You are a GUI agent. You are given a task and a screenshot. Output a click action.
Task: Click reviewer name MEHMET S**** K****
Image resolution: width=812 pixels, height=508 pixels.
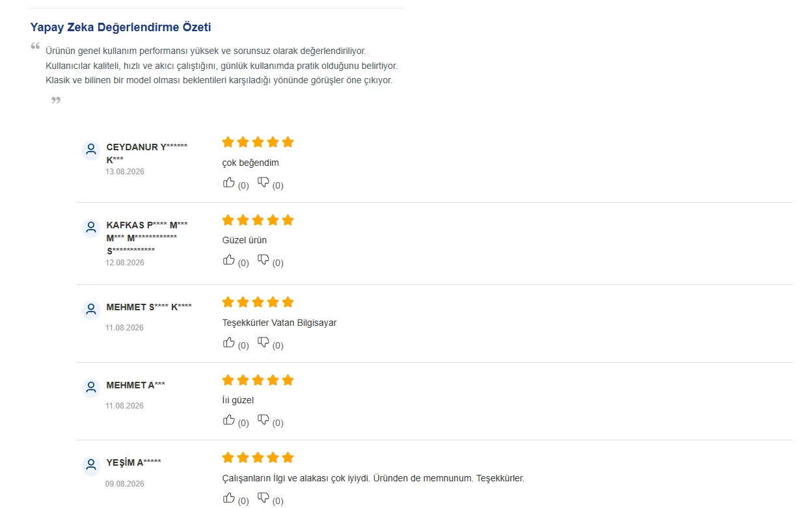click(149, 307)
